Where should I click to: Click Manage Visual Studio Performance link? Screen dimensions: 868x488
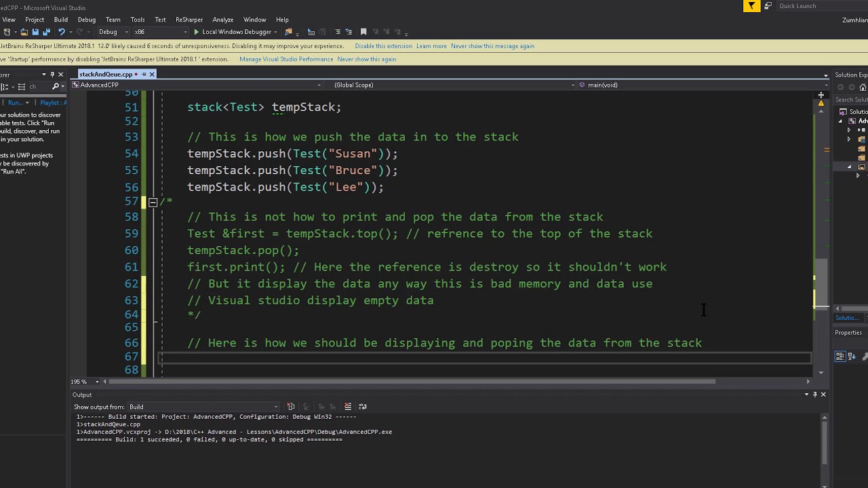coord(286,59)
